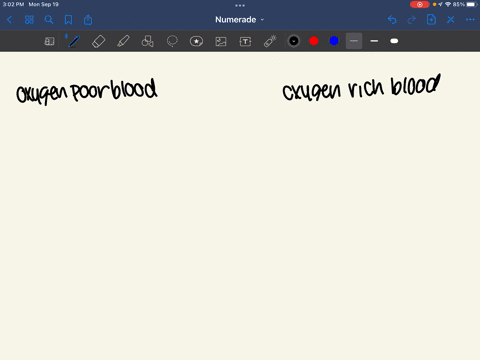The width and height of the screenshot is (480, 360).
Task: Select the thickest stroke width
Action: 394,41
